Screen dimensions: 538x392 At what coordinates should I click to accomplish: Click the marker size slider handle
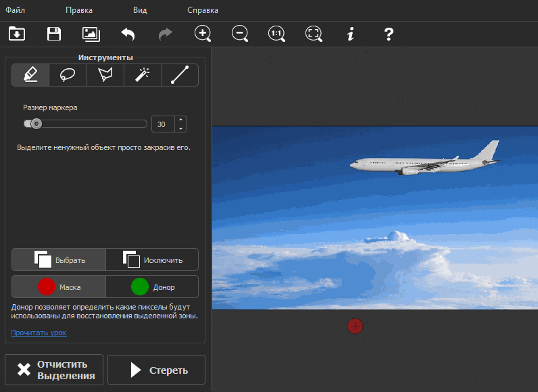[x=36, y=124]
